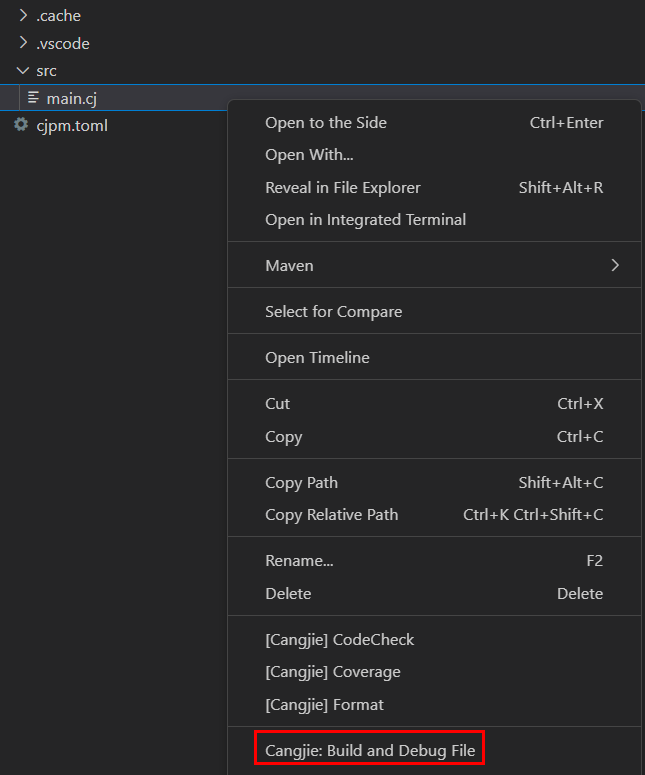Screen dimensions: 645x775
Task: Click the file icon next to main.cj
Action: click(34, 98)
